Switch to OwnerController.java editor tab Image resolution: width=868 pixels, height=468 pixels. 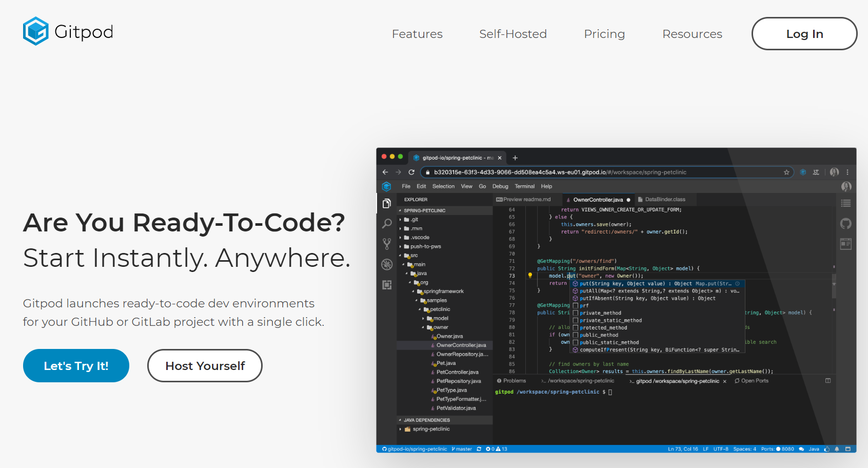pos(598,200)
